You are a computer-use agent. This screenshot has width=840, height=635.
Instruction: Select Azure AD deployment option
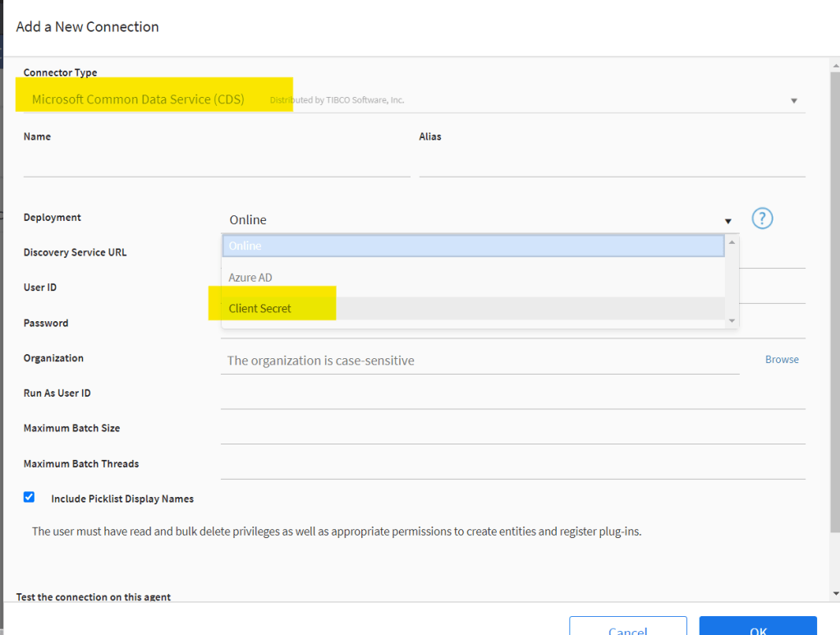pyautogui.click(x=472, y=278)
